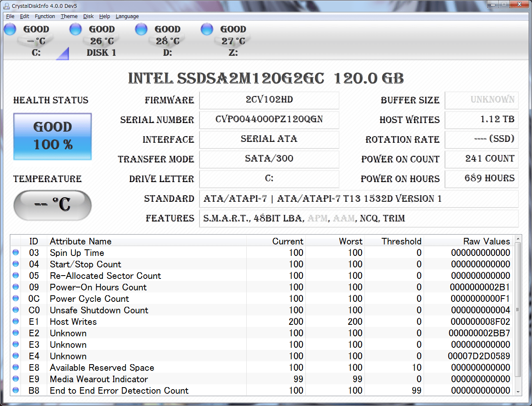Click status orb for attribute E2

pos(16,333)
